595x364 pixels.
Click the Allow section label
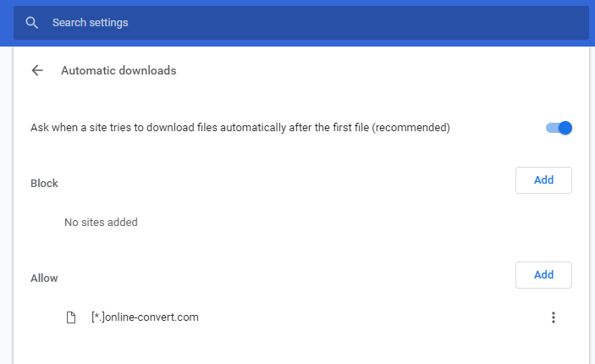point(44,279)
